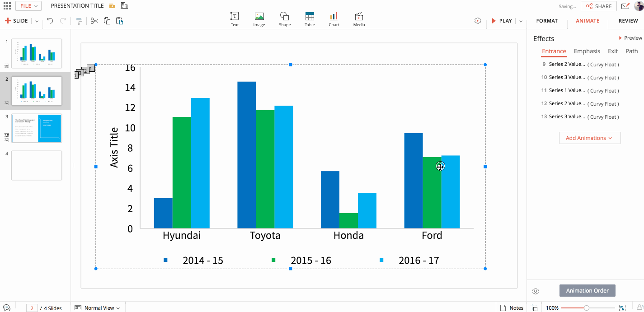Click transition indicator icon beside slide 3
644x312 pixels.
pos(6,135)
